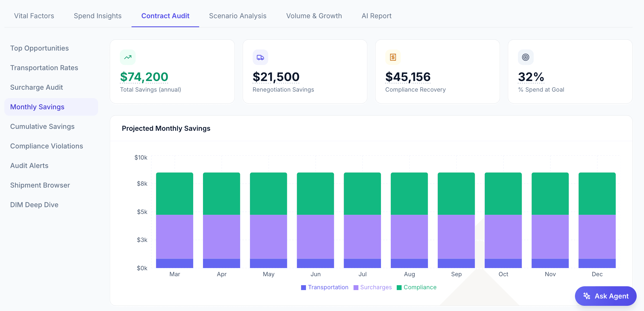Viewport: 644px width, 311px height.
Task: Click the green trend icon on Total Savings card
Action: (x=127, y=57)
